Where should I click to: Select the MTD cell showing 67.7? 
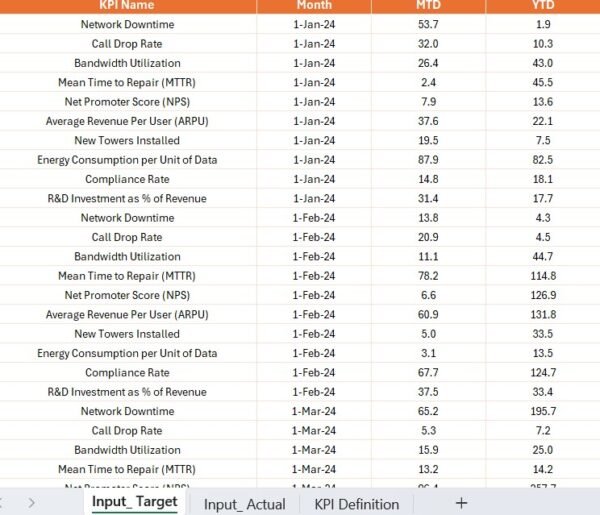point(428,373)
